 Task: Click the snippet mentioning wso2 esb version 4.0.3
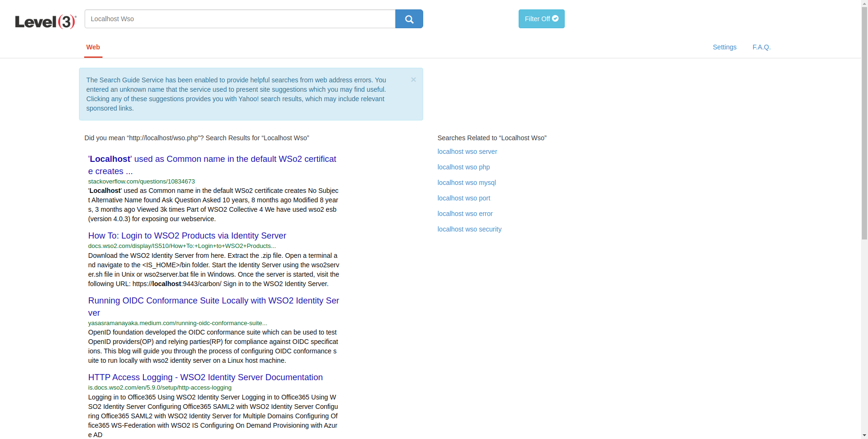pos(213,205)
